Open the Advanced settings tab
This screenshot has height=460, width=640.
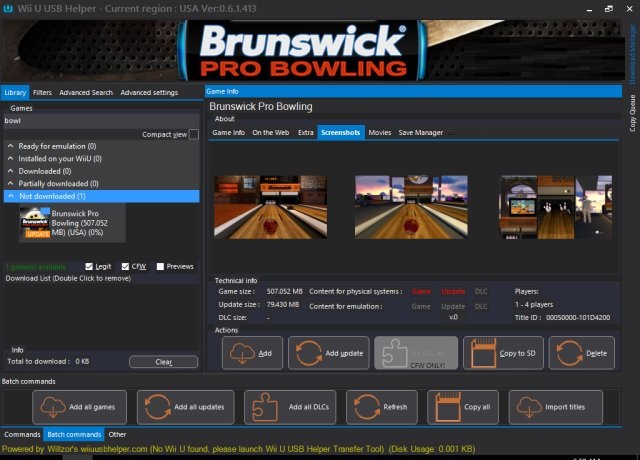149,93
